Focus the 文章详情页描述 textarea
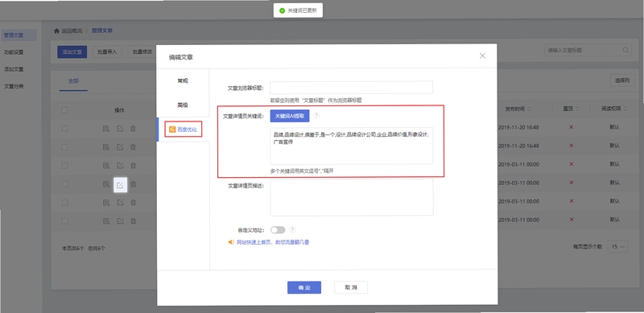Viewport: 644px width, 313px height. (352, 197)
